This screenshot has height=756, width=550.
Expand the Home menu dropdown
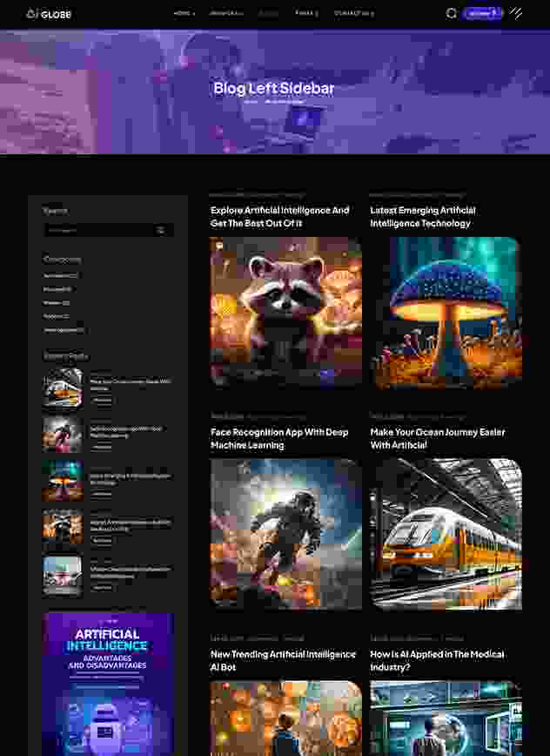[183, 14]
